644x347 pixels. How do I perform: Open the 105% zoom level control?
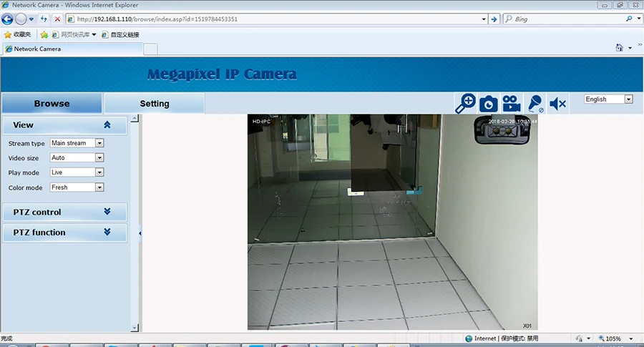(x=615, y=338)
